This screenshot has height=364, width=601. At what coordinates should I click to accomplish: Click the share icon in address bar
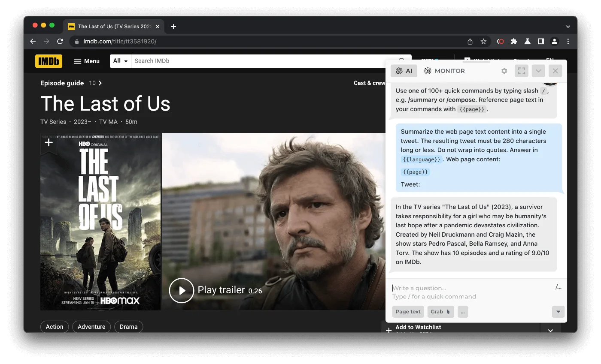tap(470, 42)
